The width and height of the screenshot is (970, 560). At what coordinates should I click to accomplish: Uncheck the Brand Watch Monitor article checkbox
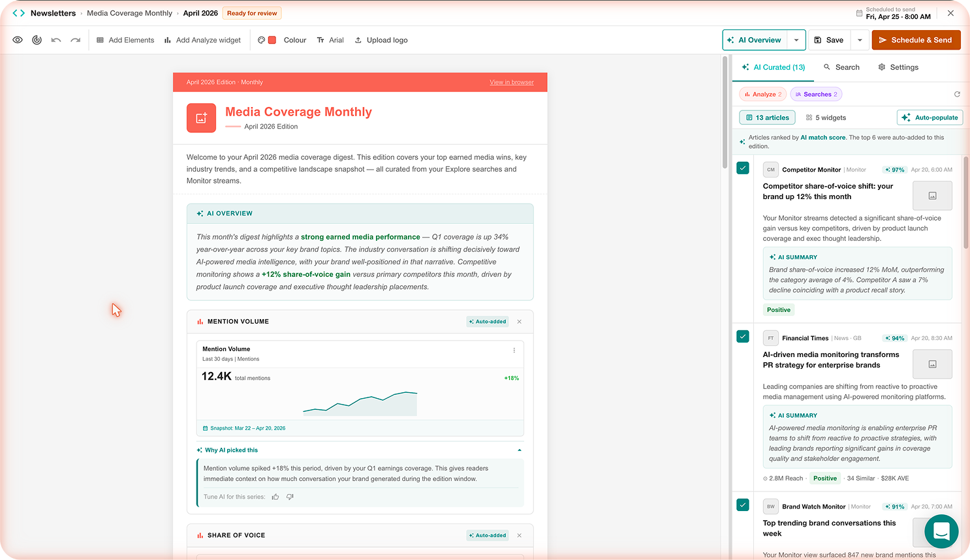tap(743, 505)
